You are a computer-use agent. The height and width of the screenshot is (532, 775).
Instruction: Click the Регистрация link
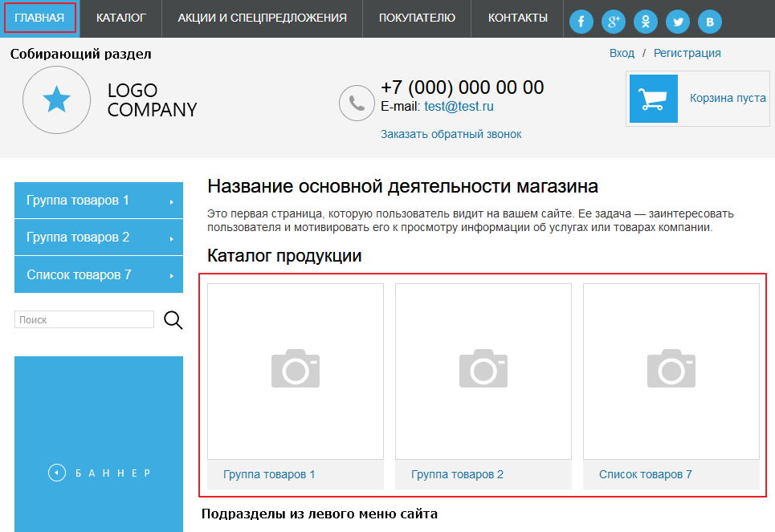[687, 53]
